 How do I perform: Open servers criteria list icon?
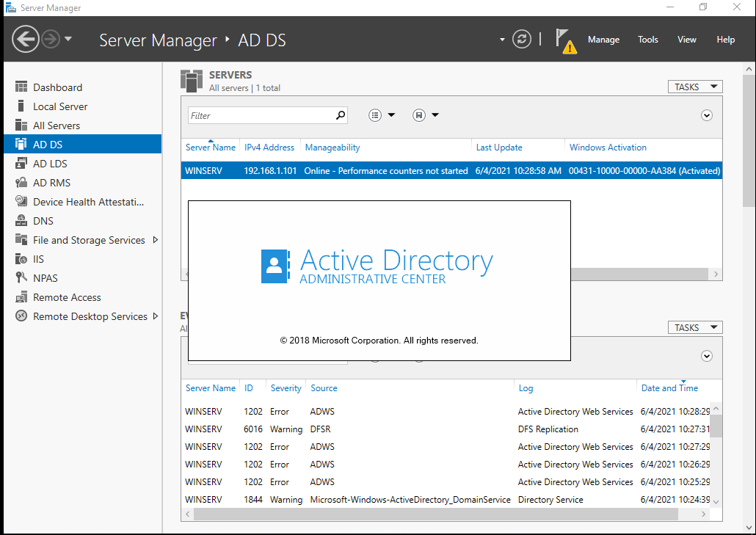click(x=375, y=115)
